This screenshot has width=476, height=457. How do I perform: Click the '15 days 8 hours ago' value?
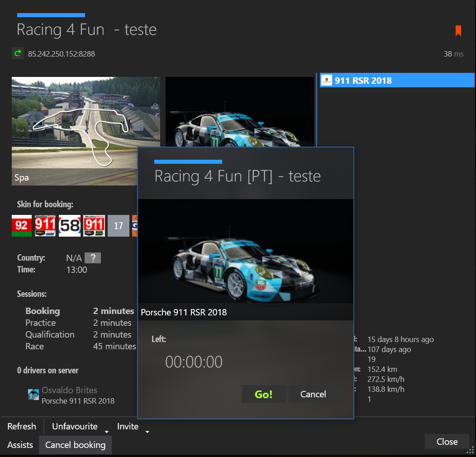pos(400,339)
